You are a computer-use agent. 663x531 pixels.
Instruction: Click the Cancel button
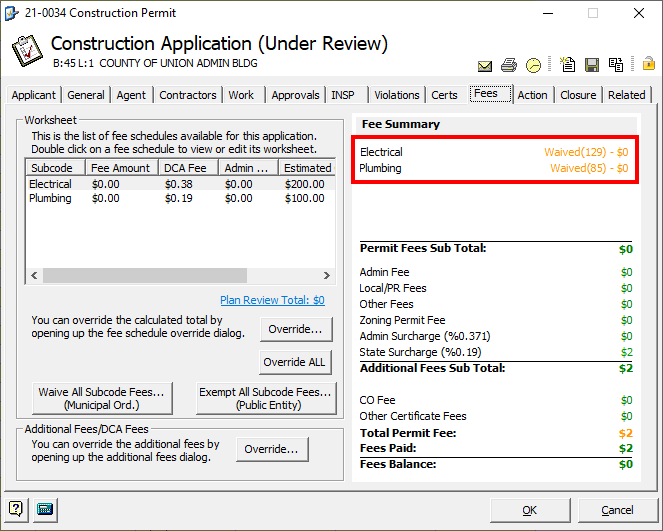(617, 510)
